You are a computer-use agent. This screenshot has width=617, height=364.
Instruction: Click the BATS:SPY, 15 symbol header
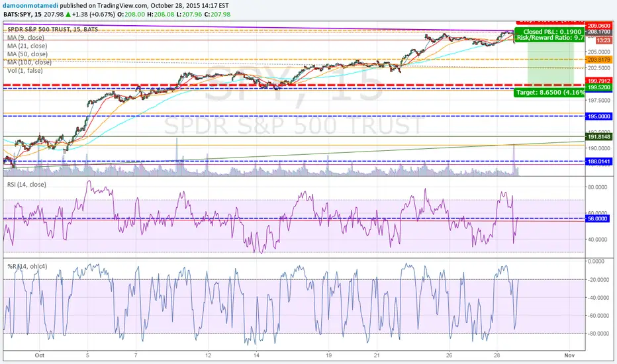click(23, 14)
